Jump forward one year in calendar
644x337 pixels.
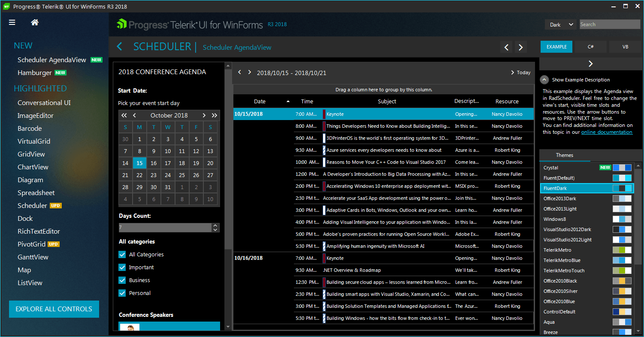[x=215, y=115]
